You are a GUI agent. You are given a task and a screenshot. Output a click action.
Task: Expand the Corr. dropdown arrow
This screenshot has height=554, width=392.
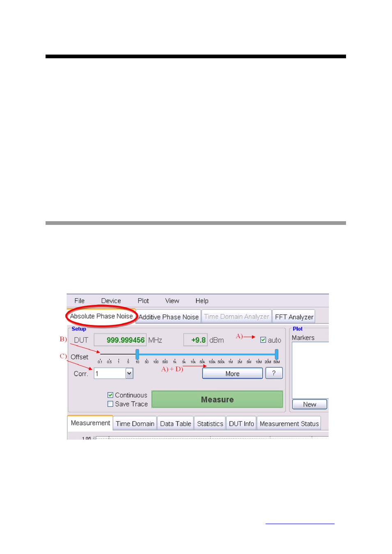click(x=129, y=373)
